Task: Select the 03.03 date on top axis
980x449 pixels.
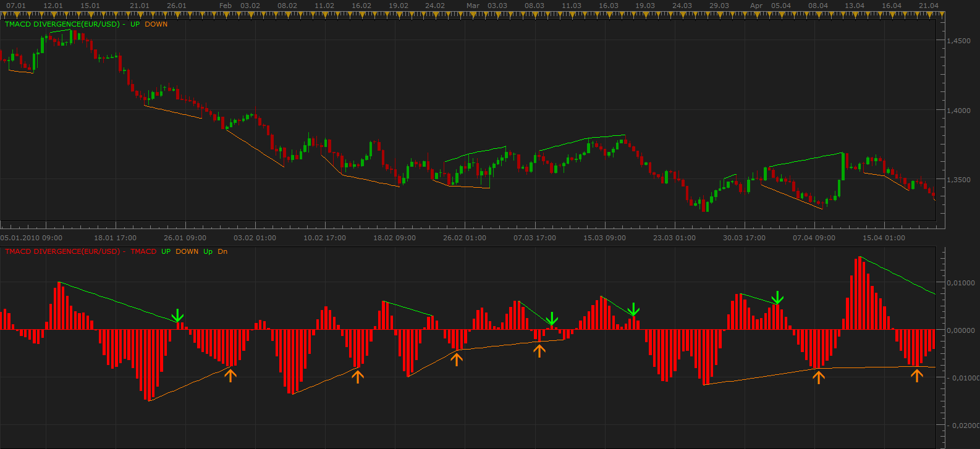Action: pyautogui.click(x=497, y=6)
